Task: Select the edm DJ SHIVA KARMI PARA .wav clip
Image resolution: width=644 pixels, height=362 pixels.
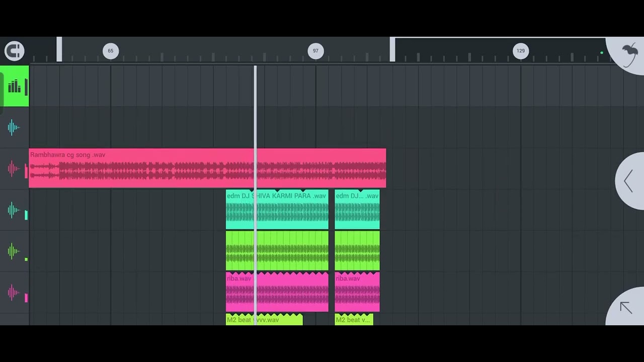Action: click(x=277, y=210)
